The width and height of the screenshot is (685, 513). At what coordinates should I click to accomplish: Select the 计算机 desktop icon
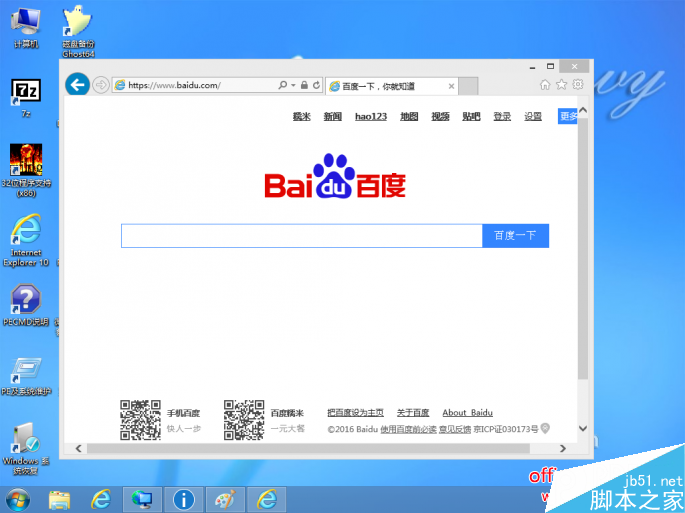point(26,28)
